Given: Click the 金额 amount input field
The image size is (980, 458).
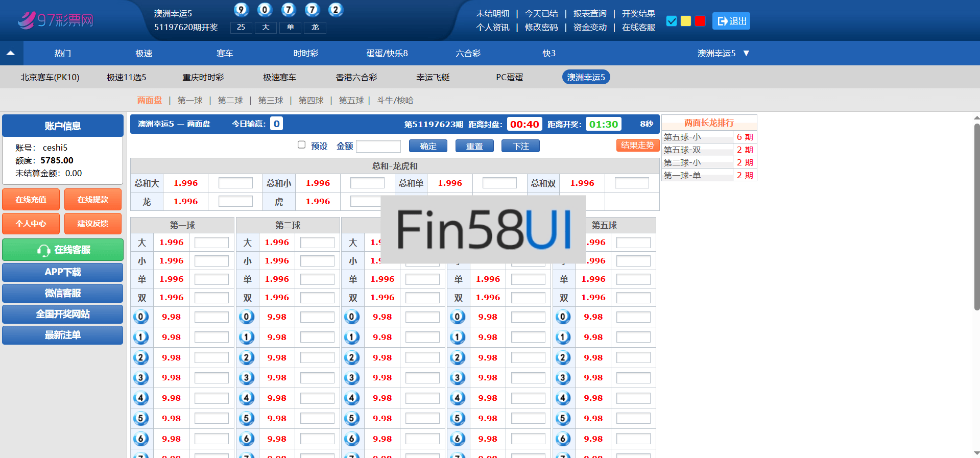Looking at the screenshot, I should click(378, 147).
